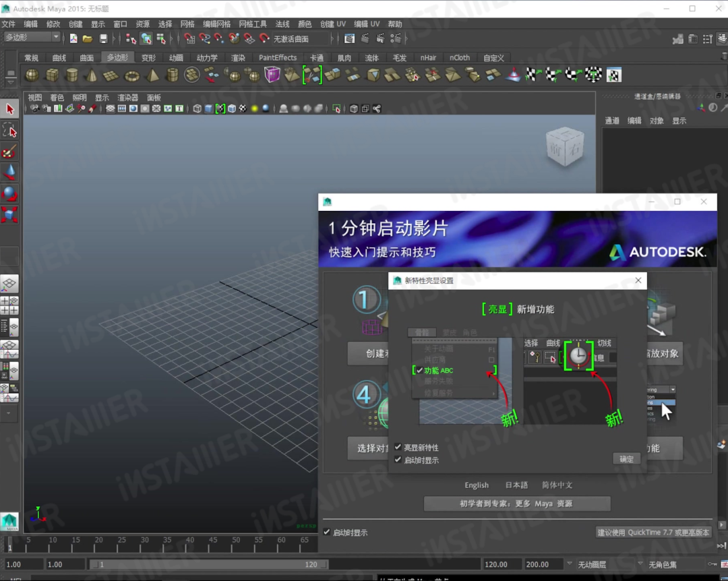Image resolution: width=728 pixels, height=581 pixels.
Task: Create a polygon sphere from the shelf
Action: 32,75
